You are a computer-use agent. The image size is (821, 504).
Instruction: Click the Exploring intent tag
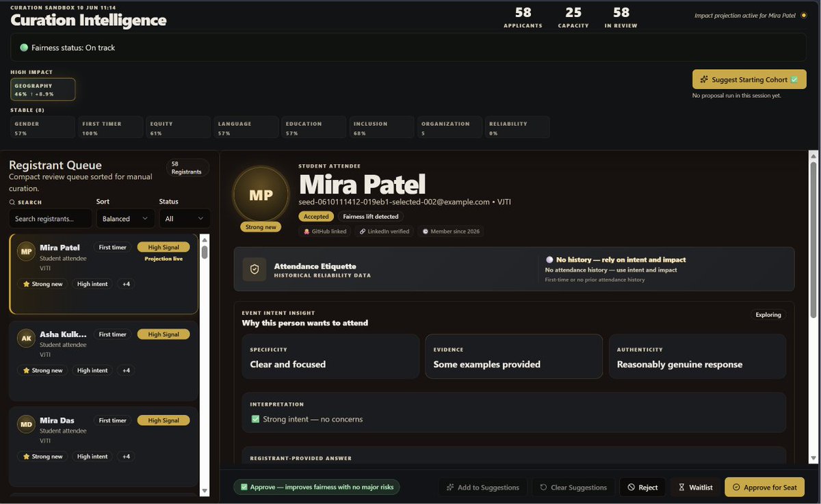tap(768, 315)
